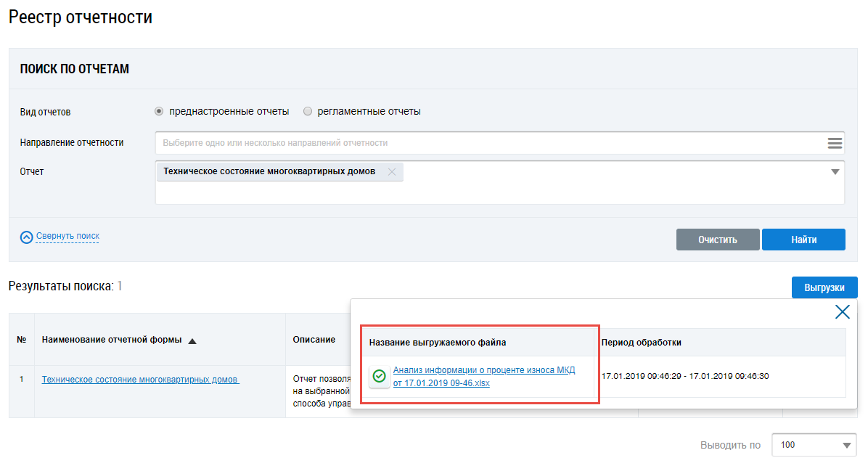This screenshot has height=466, width=868.
Task: Click the Направление отчетности input field
Action: click(x=490, y=143)
